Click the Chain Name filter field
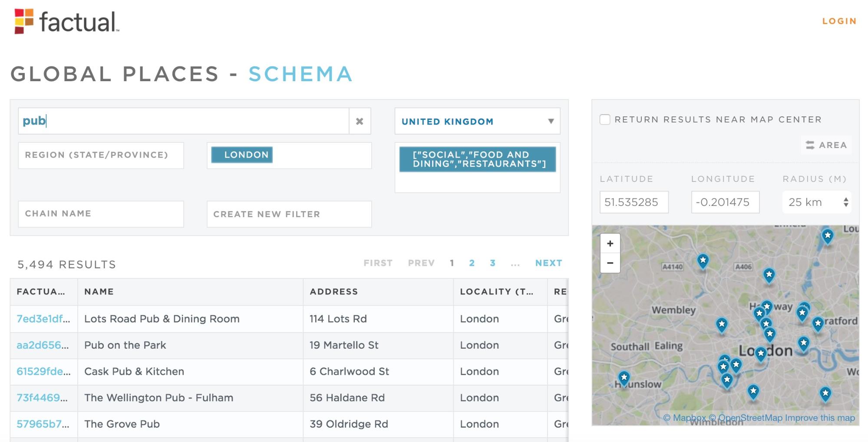 pos(101,214)
